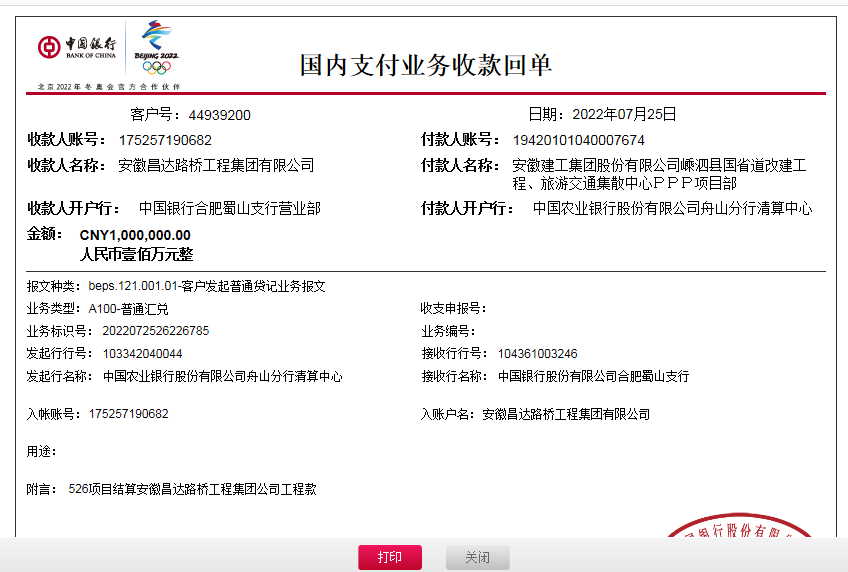Click the red 打印 print button
This screenshot has height=572, width=848.
click(x=390, y=557)
